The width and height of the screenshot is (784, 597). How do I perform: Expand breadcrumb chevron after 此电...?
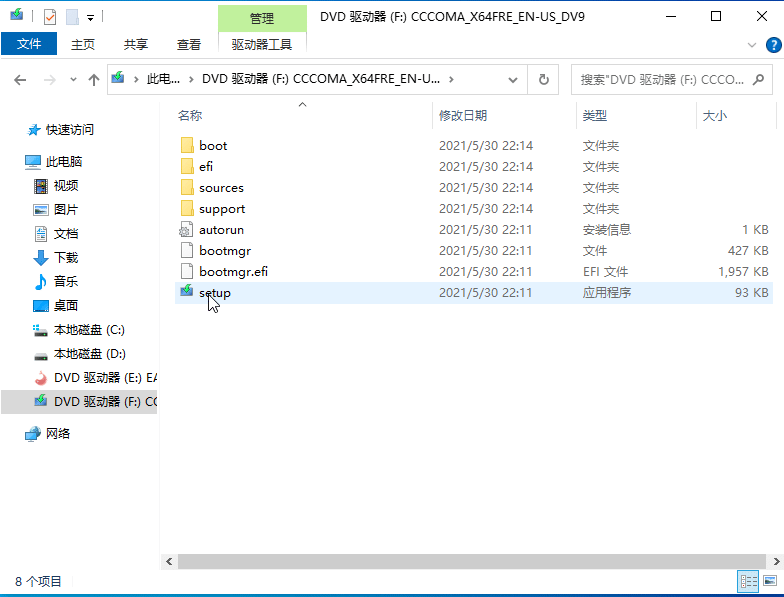[191, 79]
